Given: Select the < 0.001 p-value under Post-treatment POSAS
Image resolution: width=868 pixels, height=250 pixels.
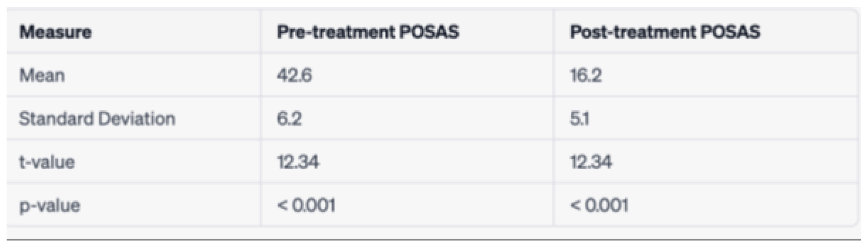Looking at the screenshot, I should pos(599,206).
